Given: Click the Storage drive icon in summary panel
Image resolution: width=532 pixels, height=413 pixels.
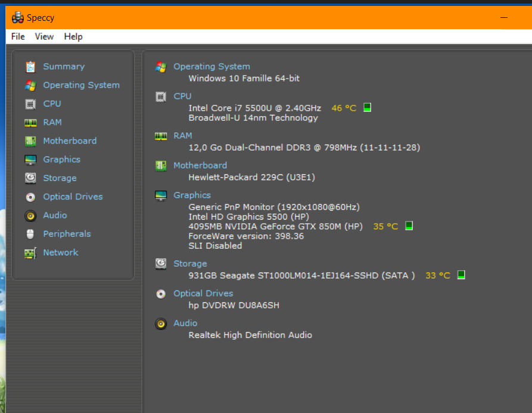Looking at the screenshot, I should tap(161, 264).
